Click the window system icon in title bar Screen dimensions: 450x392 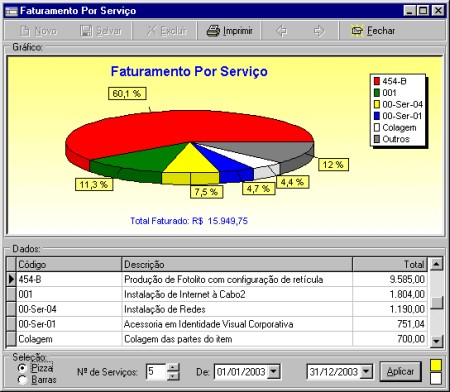[x=11, y=11]
